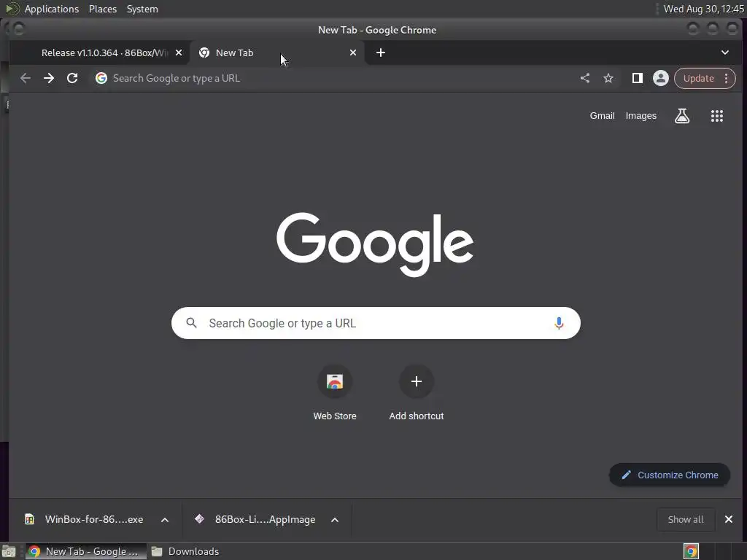The width and height of the screenshot is (747, 560).
Task: Click the Google search box on the page
Action: click(376, 323)
